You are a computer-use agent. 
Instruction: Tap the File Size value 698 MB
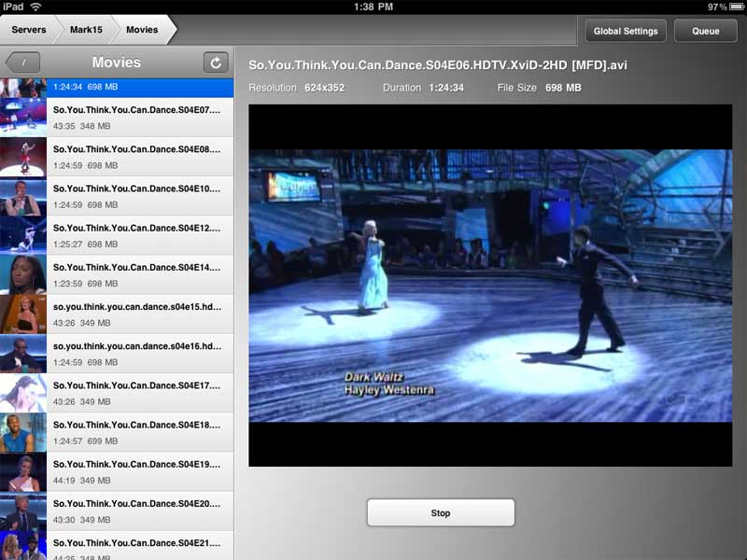563,88
